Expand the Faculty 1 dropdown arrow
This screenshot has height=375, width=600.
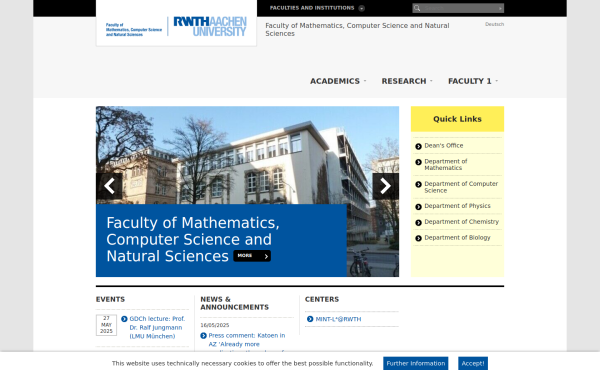(x=497, y=81)
